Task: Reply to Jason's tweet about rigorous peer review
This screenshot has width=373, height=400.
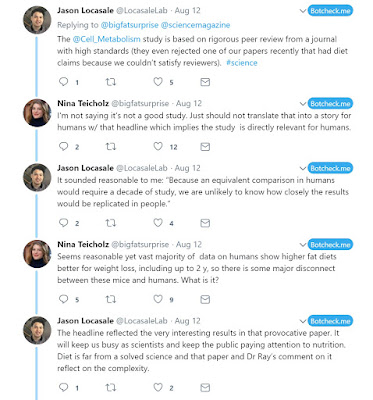Action: point(63,82)
